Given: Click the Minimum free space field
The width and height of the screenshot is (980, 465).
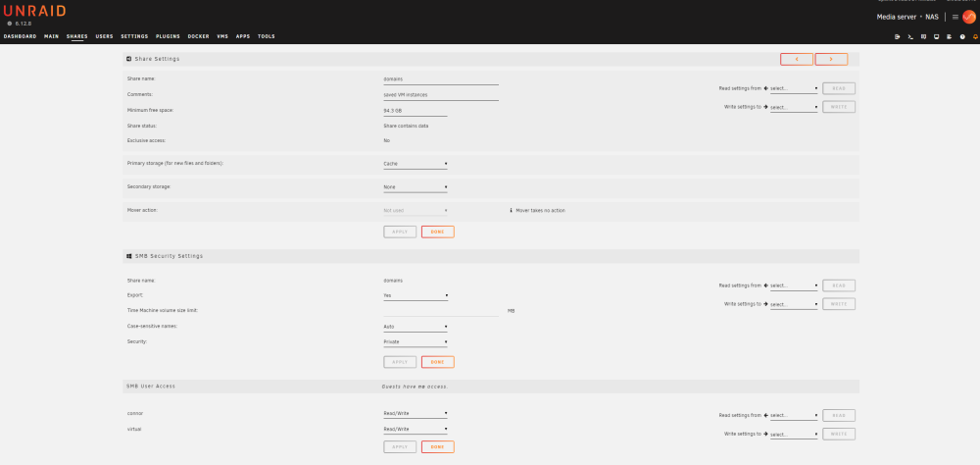Looking at the screenshot, I should click(415, 111).
